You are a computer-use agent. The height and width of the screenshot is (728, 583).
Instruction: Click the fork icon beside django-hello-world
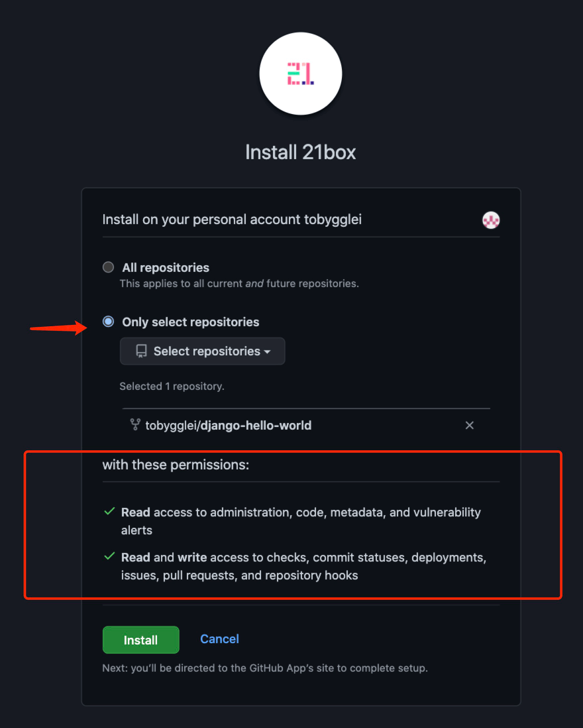tap(135, 425)
